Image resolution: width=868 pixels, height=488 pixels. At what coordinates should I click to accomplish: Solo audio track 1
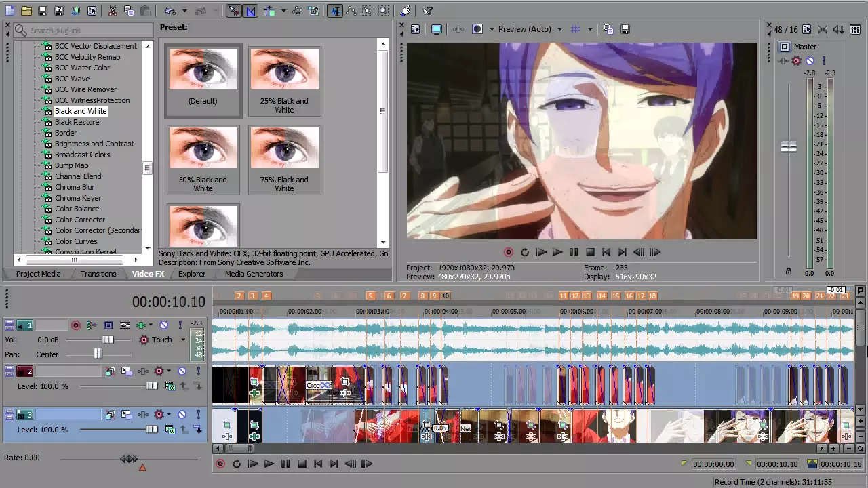click(180, 325)
